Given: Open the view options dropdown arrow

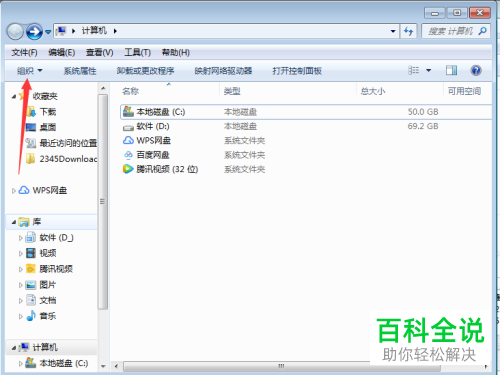Looking at the screenshot, I should click(x=429, y=70).
